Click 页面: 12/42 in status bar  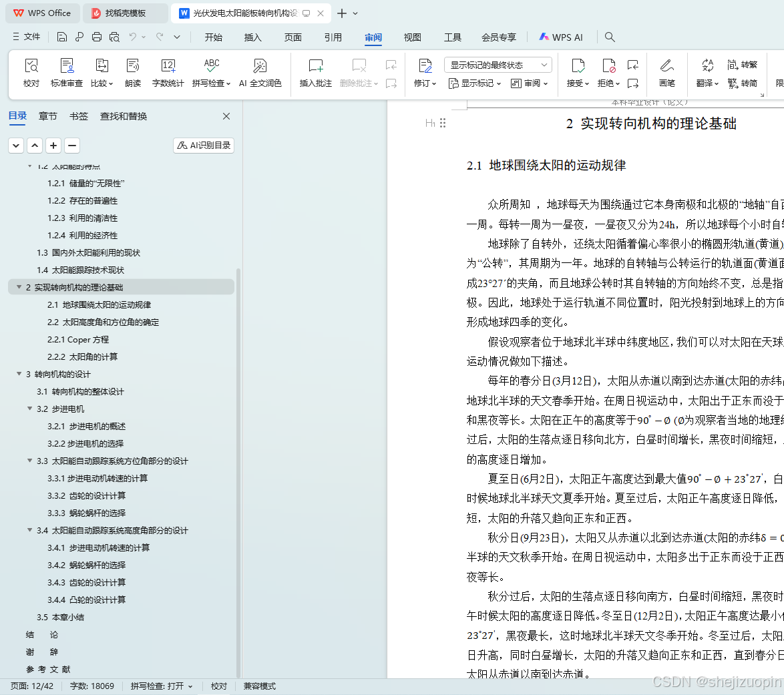tap(32, 686)
